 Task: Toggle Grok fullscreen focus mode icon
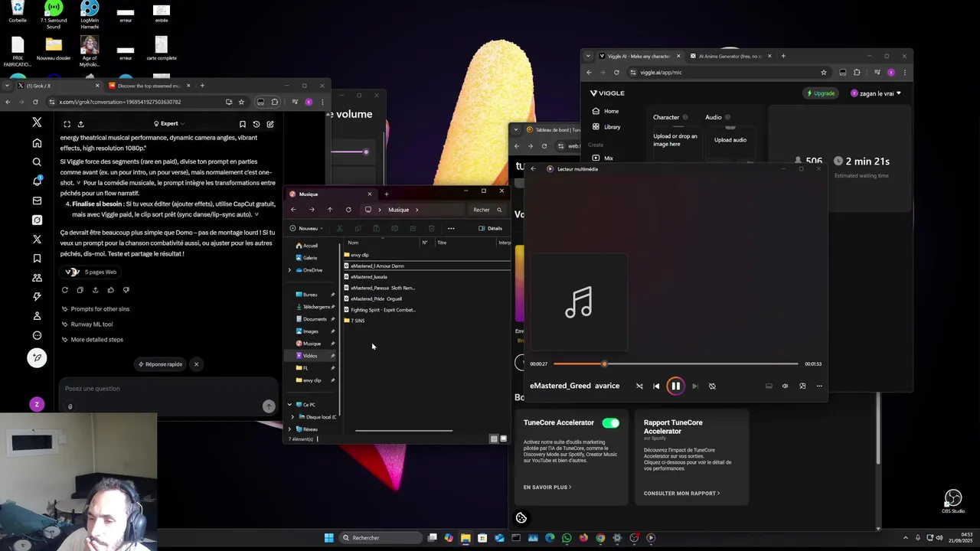[x=67, y=124]
